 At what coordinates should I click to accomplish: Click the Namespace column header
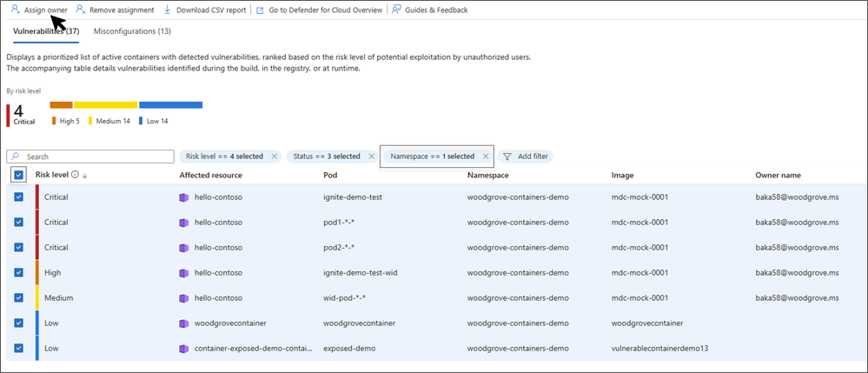tap(487, 175)
